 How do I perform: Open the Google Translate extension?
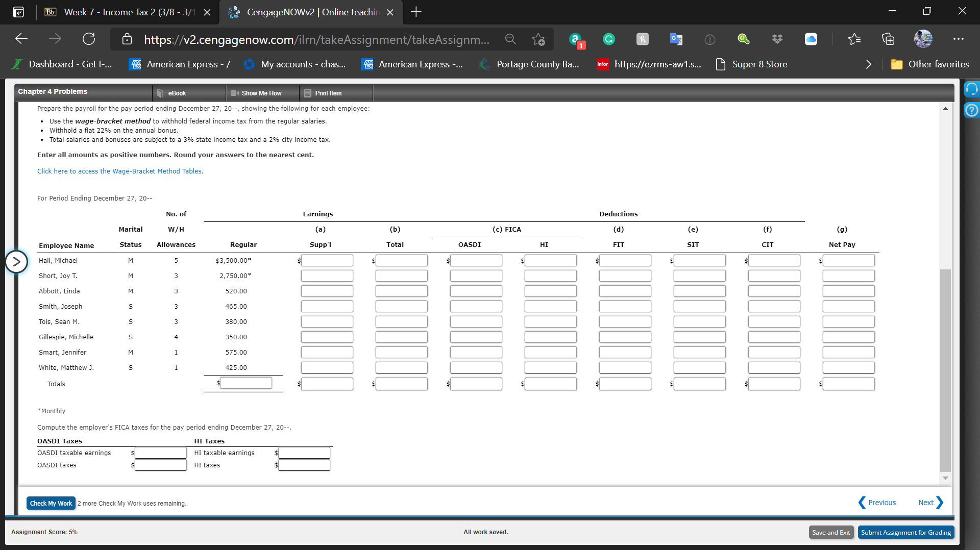coord(676,39)
